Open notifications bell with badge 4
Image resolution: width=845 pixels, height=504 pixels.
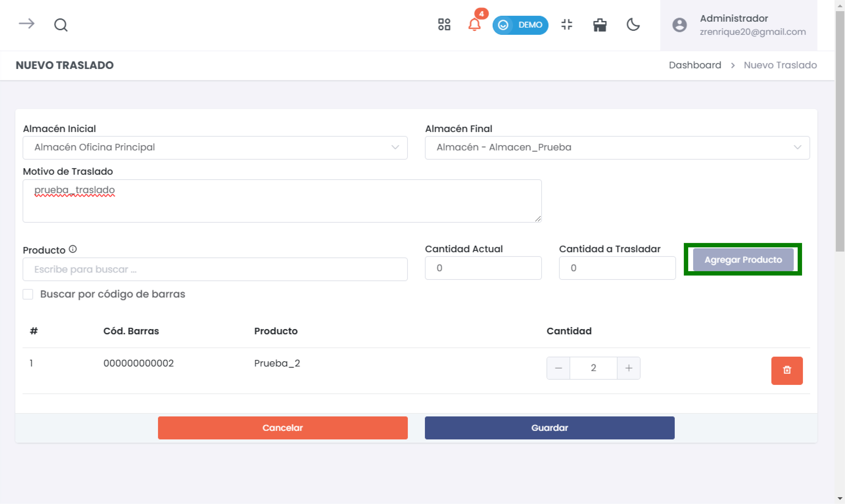tap(474, 25)
